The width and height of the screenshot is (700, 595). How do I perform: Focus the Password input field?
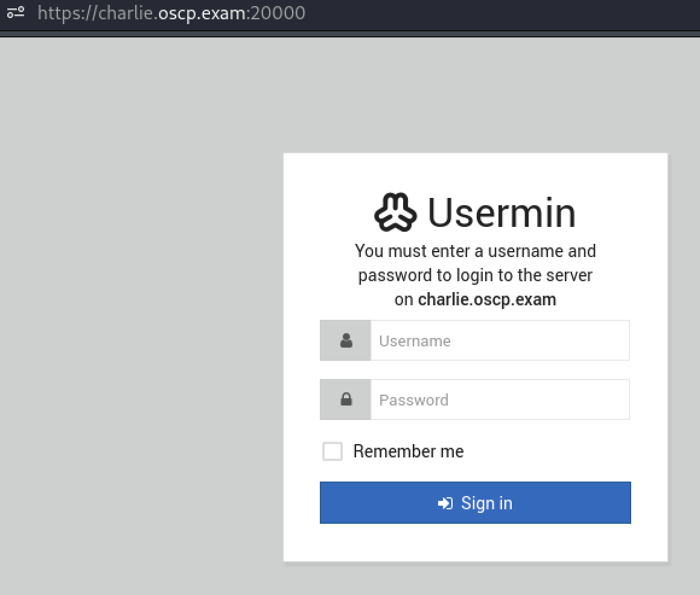click(x=500, y=399)
